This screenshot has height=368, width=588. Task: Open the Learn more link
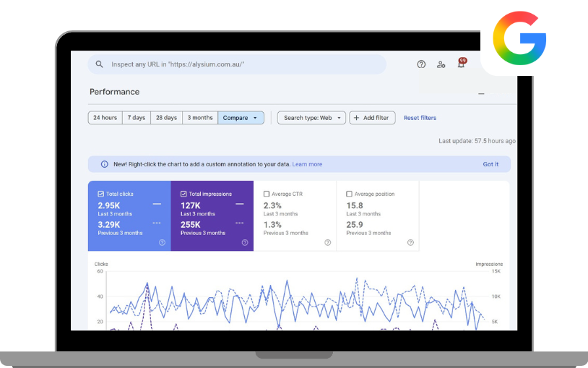307,164
